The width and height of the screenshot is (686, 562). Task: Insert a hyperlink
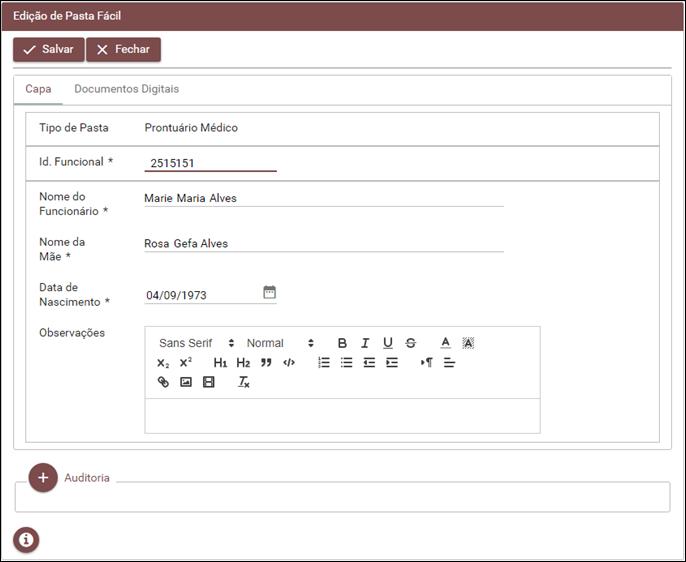[163, 382]
